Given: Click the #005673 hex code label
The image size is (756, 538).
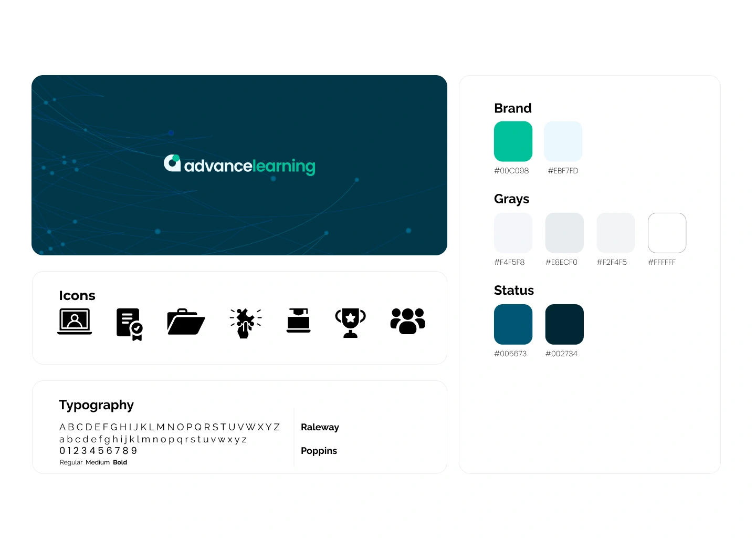Looking at the screenshot, I should (510, 354).
